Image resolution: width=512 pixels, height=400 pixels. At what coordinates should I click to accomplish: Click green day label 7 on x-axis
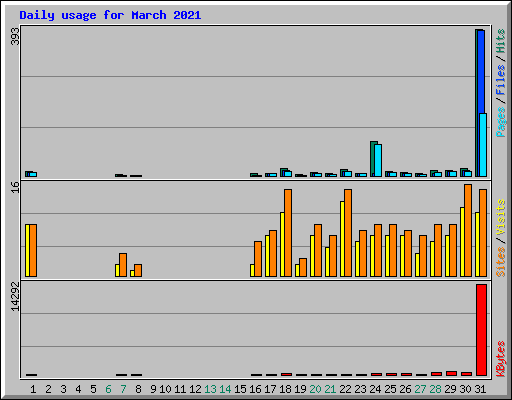tap(123, 389)
